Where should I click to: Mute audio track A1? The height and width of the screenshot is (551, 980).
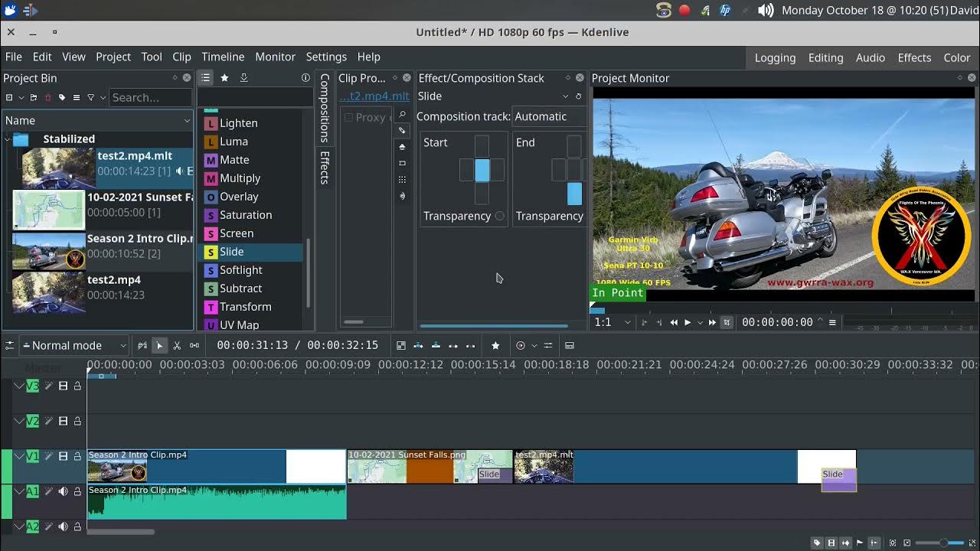click(63, 492)
